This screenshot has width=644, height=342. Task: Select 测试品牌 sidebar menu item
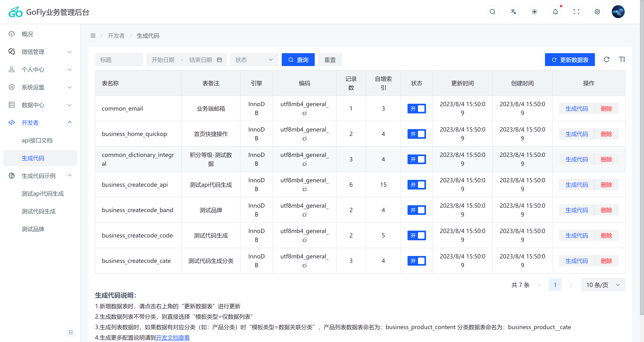(x=33, y=229)
